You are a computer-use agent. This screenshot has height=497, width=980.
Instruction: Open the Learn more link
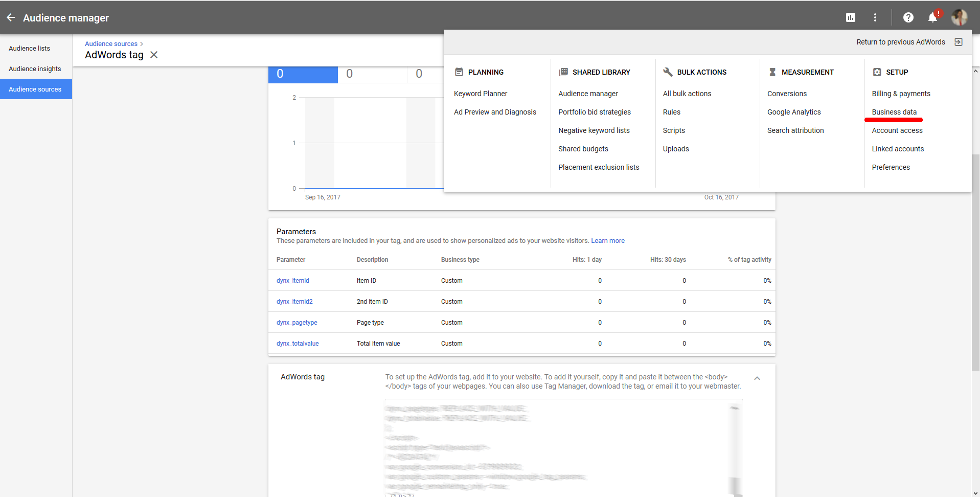click(x=607, y=240)
